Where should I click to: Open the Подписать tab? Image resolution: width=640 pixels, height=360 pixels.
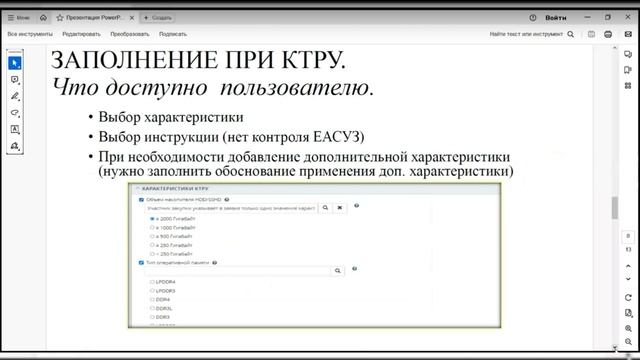[173, 34]
